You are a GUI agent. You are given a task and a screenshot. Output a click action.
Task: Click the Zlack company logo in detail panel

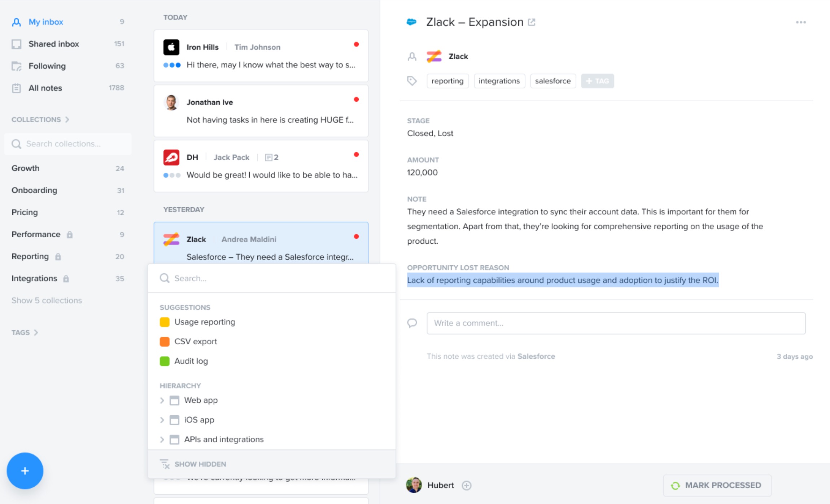tap(434, 56)
